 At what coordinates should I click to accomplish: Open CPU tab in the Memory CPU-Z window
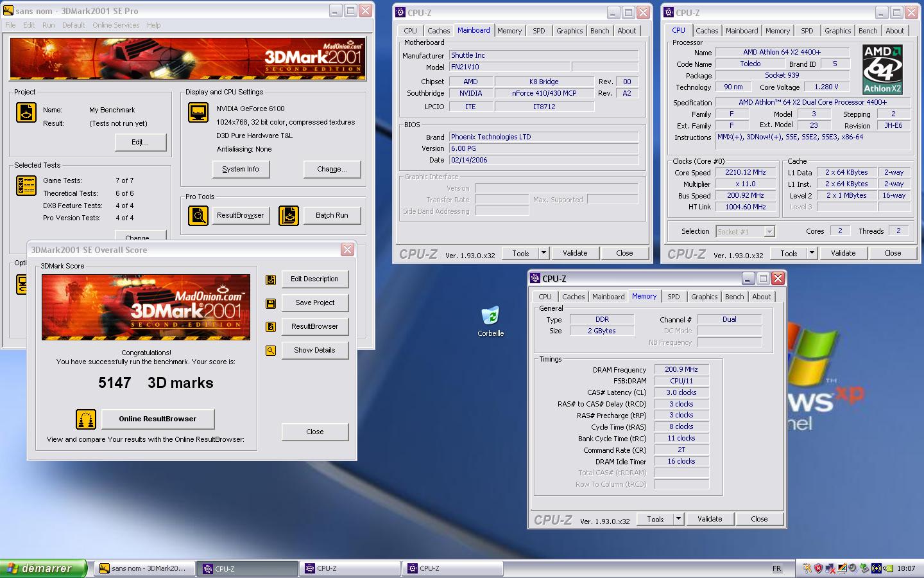tap(545, 297)
